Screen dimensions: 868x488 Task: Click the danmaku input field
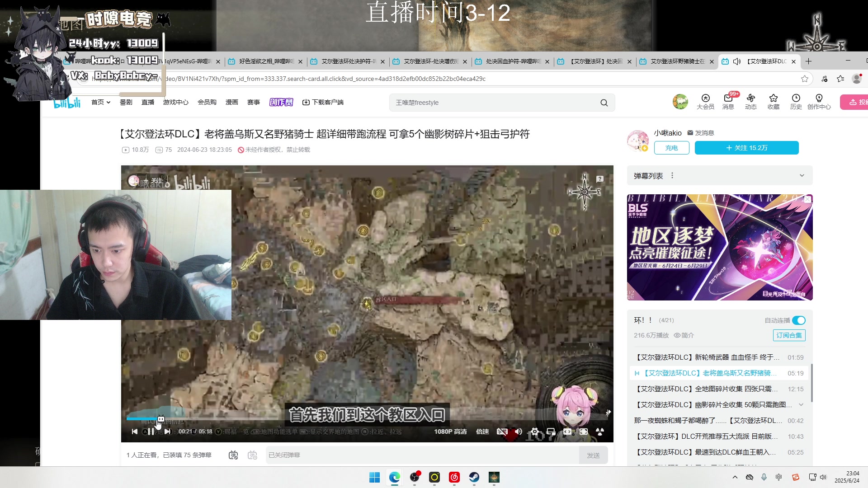click(x=422, y=455)
